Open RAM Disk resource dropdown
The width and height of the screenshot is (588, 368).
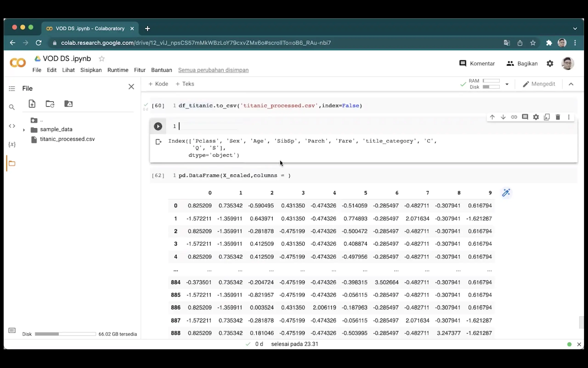(507, 84)
